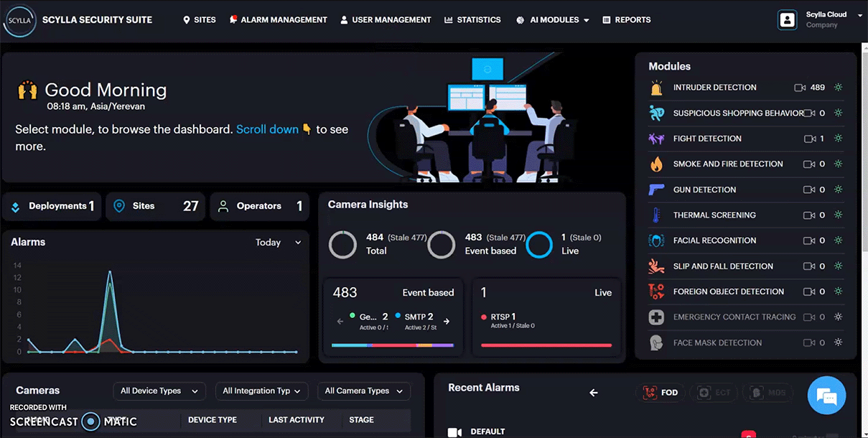Open settings gear for Fight Detection module
868x438 pixels.
click(838, 139)
